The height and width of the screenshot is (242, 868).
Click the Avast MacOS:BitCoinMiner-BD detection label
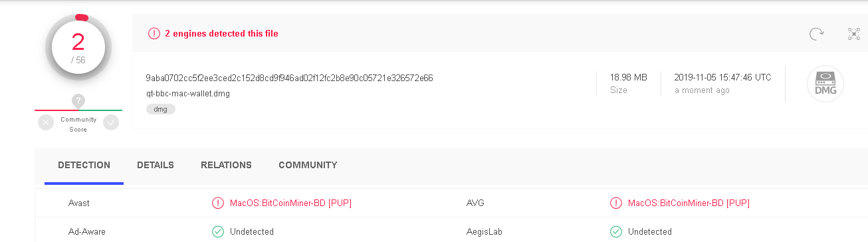point(290,203)
